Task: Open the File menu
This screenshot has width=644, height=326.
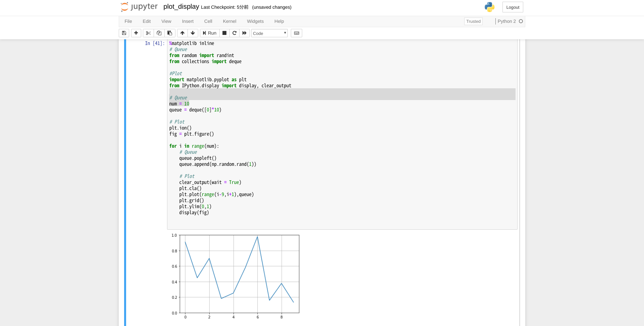Action: pyautogui.click(x=128, y=21)
